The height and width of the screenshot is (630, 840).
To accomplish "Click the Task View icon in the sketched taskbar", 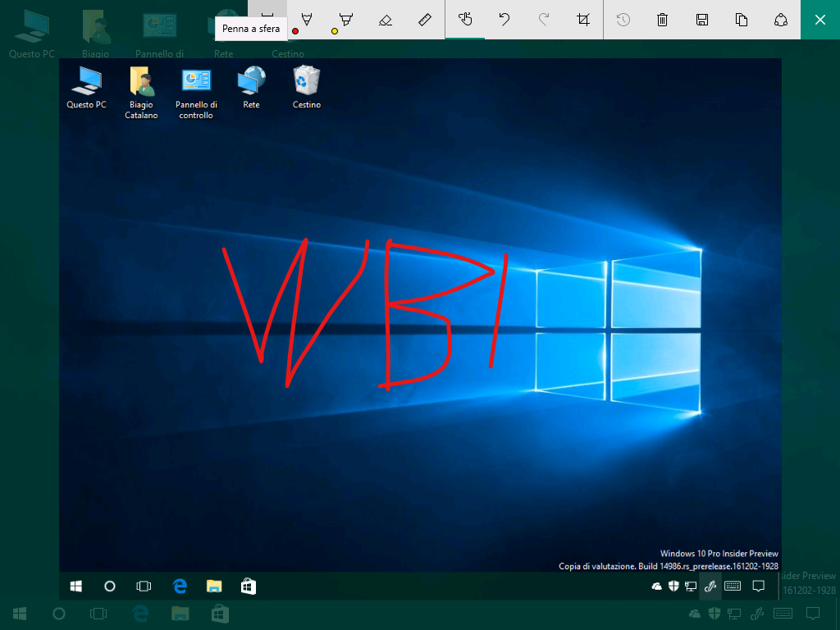I will (x=144, y=586).
